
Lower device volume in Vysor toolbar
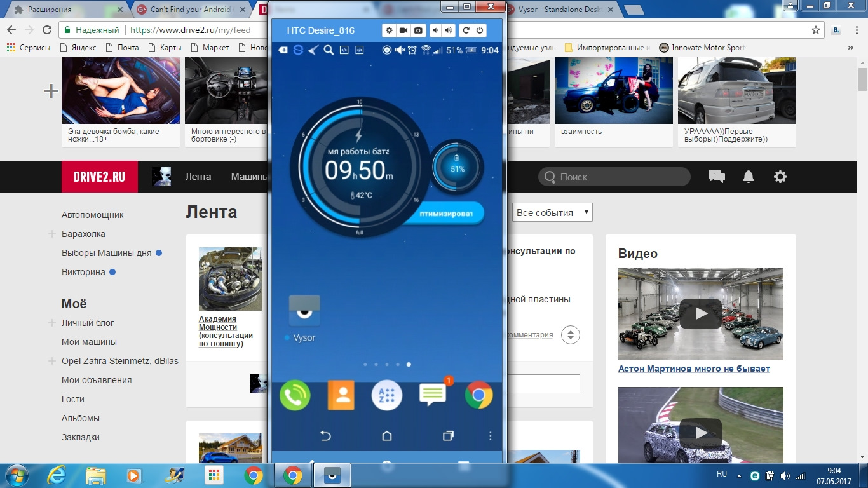coord(436,30)
